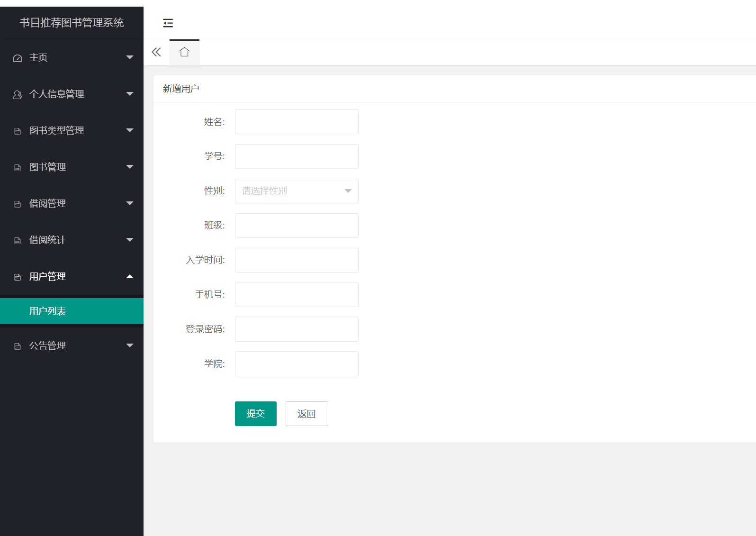Click the document icon beside 公告管理

coord(18,346)
